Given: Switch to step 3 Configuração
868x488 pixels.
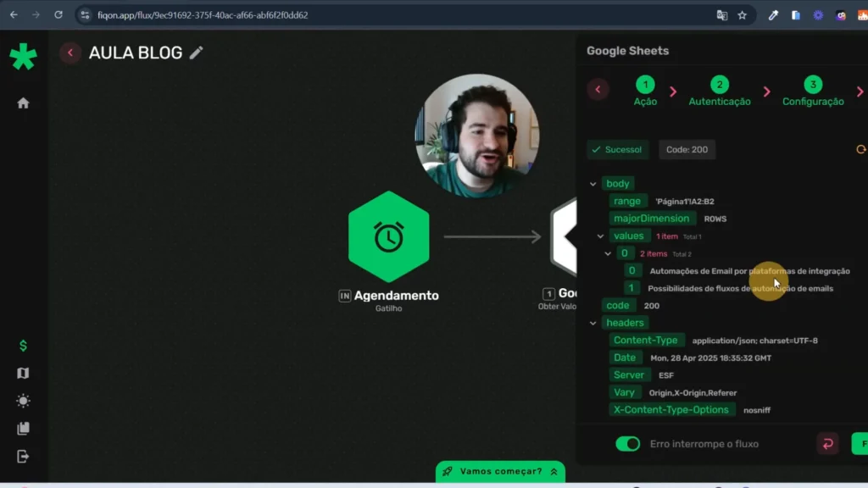Looking at the screenshot, I should pos(813,85).
